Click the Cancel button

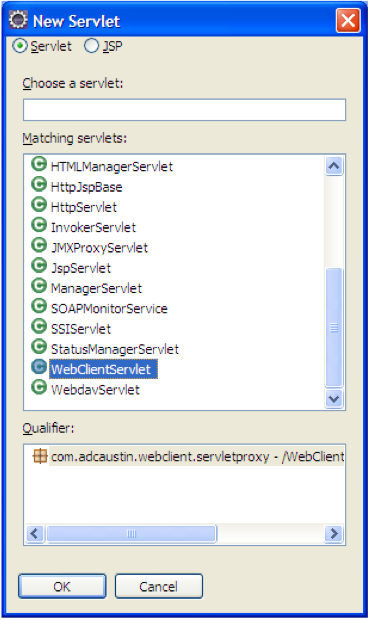159,586
